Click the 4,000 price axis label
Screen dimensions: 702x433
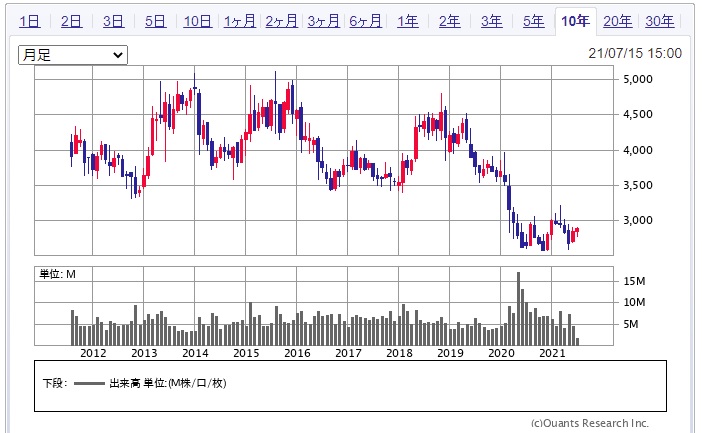pos(638,150)
